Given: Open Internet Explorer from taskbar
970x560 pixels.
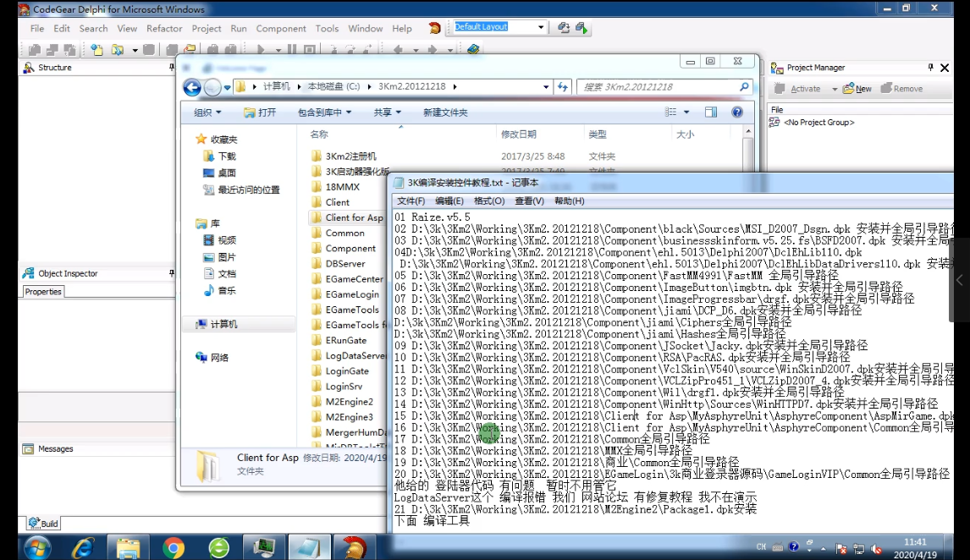Looking at the screenshot, I should point(83,547).
